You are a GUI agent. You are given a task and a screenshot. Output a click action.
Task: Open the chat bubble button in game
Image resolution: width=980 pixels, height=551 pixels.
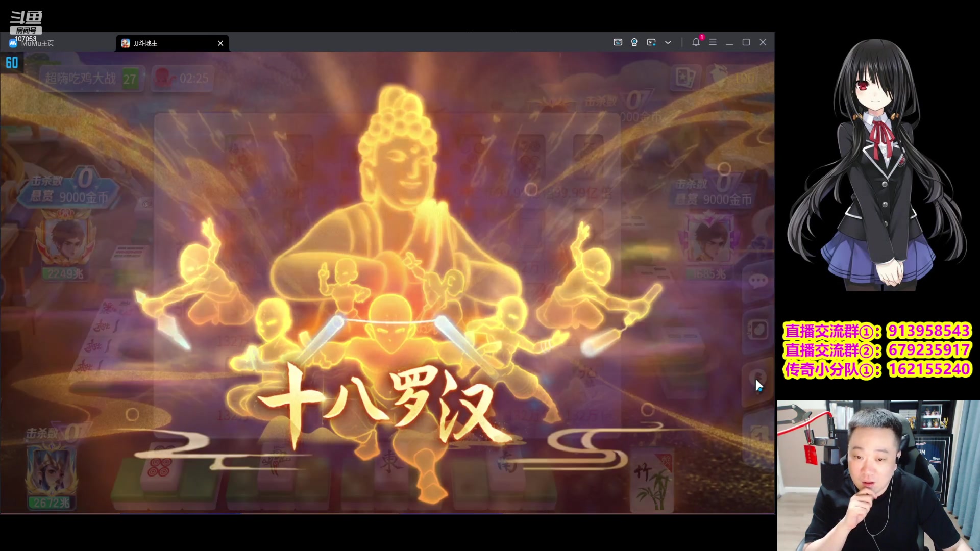[x=758, y=281]
